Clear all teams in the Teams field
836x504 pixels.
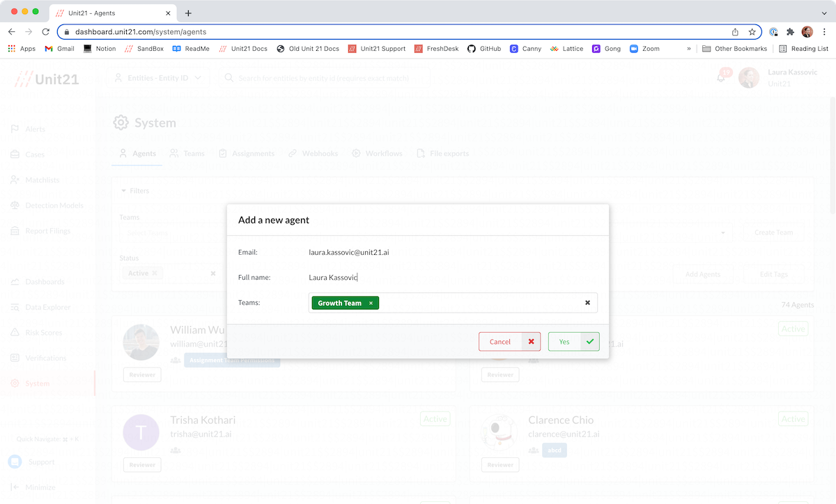(x=587, y=303)
